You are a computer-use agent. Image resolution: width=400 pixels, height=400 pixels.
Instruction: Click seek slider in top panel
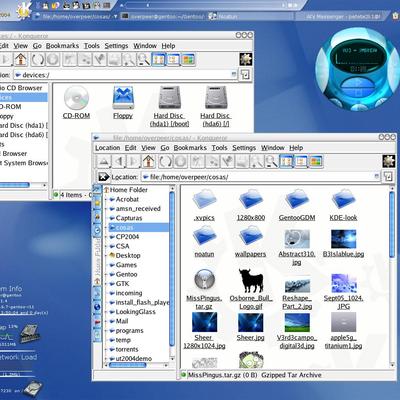(x=204, y=5)
